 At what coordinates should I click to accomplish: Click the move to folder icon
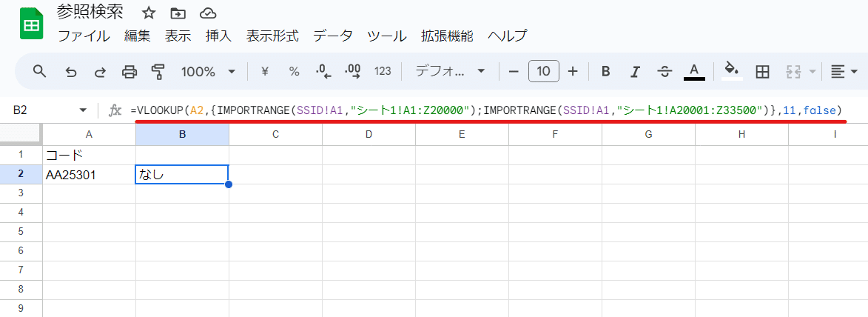[x=178, y=13]
